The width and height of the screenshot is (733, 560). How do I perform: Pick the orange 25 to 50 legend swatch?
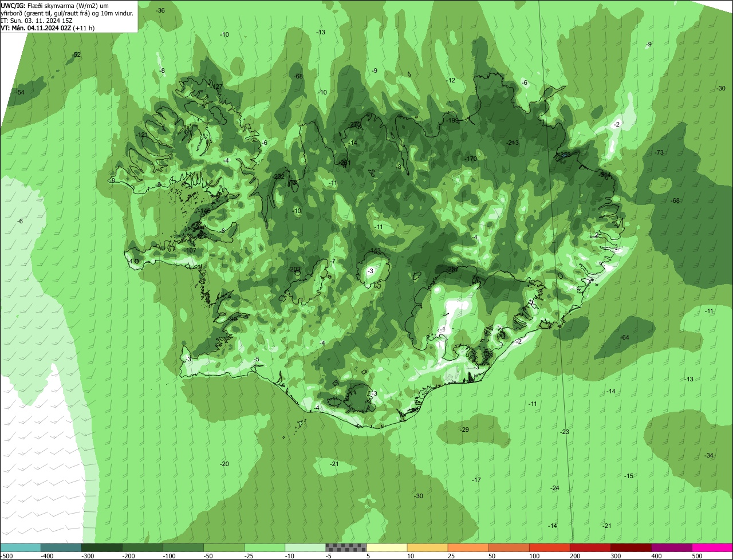pos(468,547)
